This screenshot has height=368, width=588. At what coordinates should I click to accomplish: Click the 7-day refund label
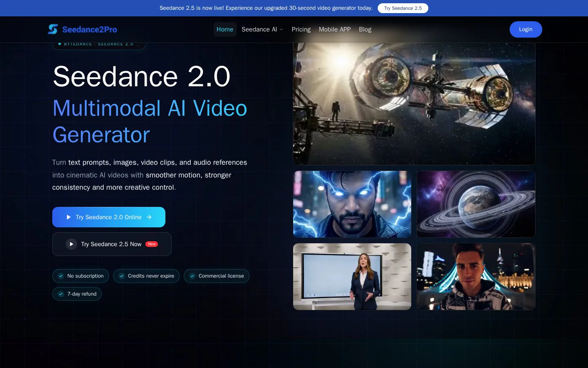(82, 294)
